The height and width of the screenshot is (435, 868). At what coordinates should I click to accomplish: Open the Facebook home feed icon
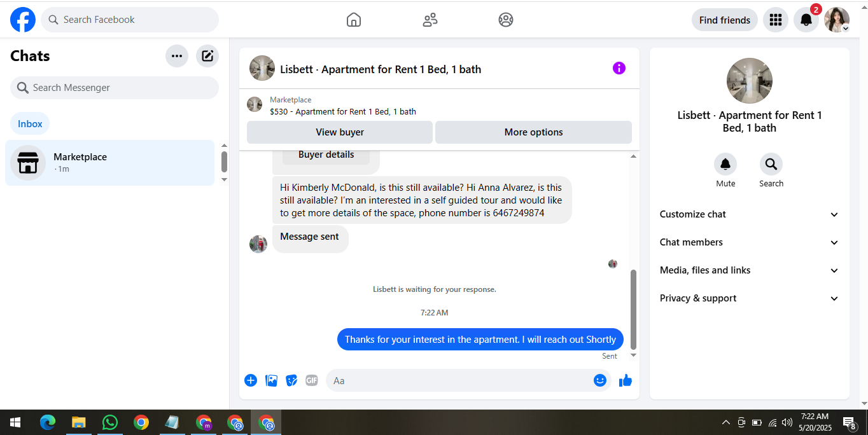click(x=354, y=20)
